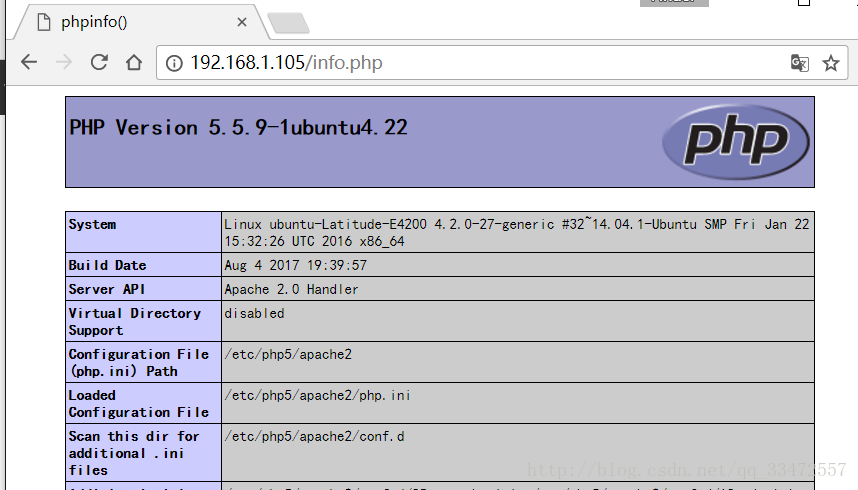Select the phpinfo() browser tab
The height and width of the screenshot is (490, 858).
(142, 22)
